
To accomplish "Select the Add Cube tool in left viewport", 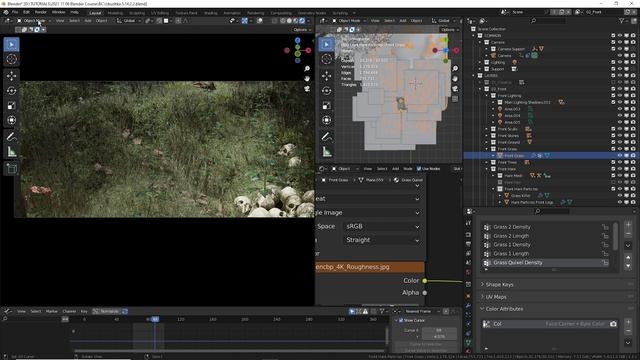I will pyautogui.click(x=11, y=168).
